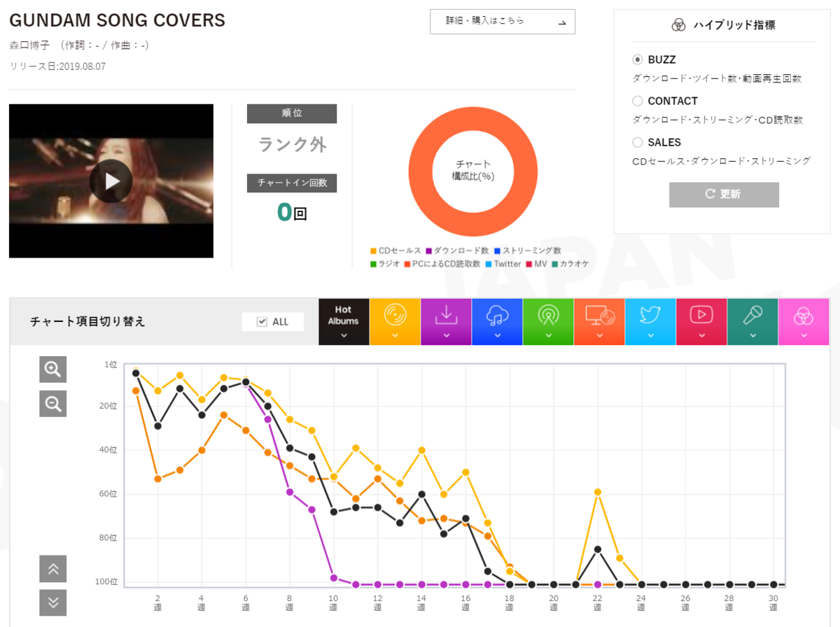The height and width of the screenshot is (627, 840).
Task: Toggle the orange PC CD look-up icon
Action: coord(599,322)
